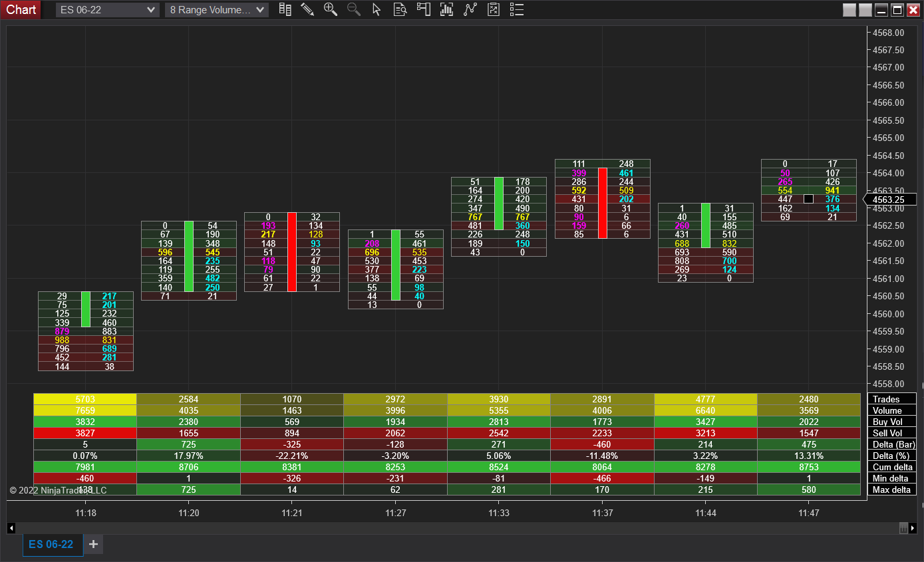Click the Delta (%) row label
The image size is (924, 562).
(x=891, y=456)
